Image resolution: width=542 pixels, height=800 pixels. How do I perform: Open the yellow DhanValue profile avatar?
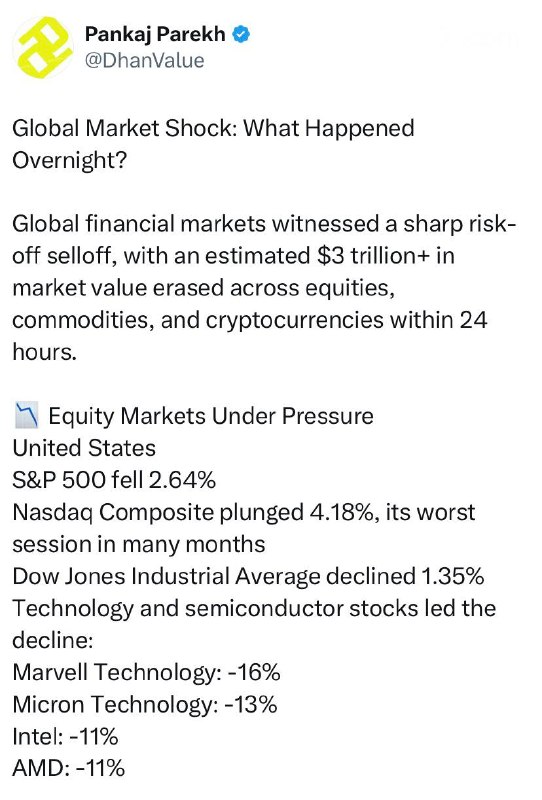(x=43, y=46)
